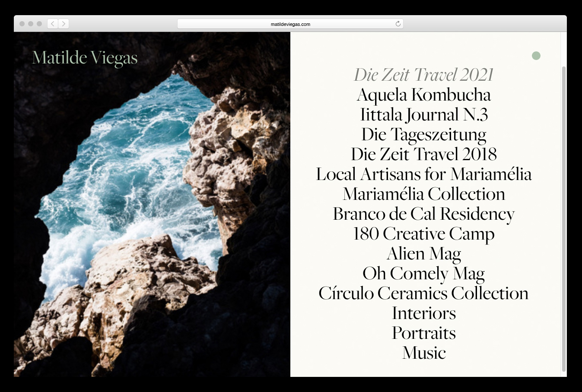Click the page's vertical scrollbar thumb
582x392 pixels.
[563, 219]
